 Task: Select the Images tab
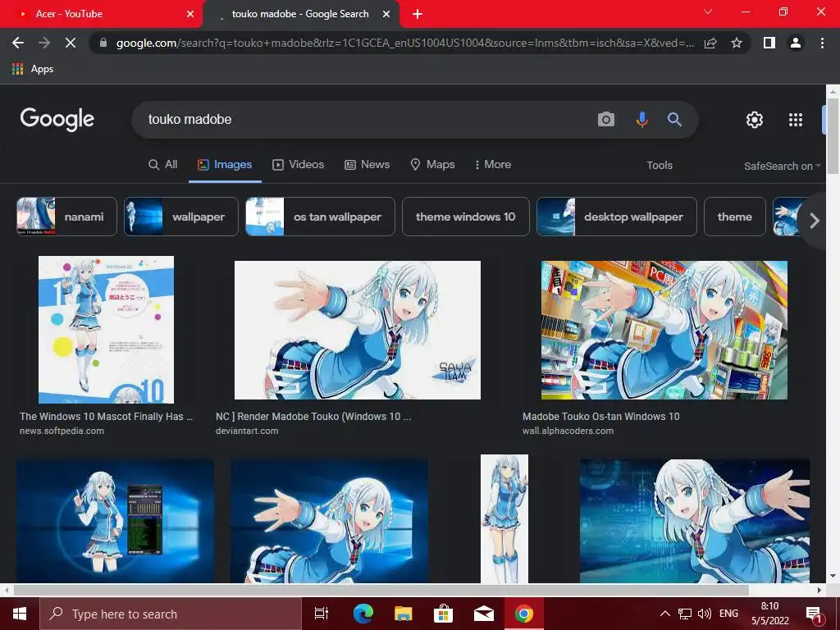225,164
